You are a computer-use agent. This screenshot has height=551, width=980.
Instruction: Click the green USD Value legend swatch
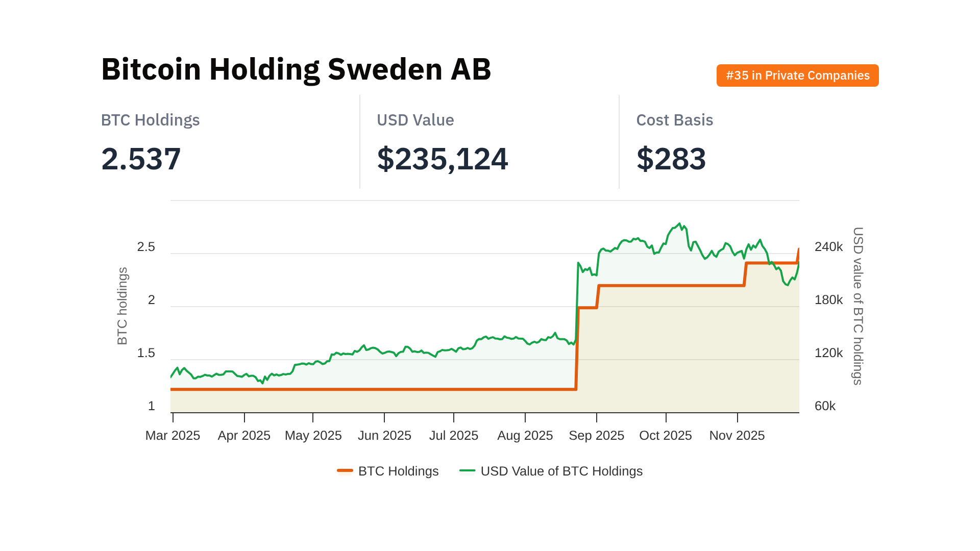(467, 470)
